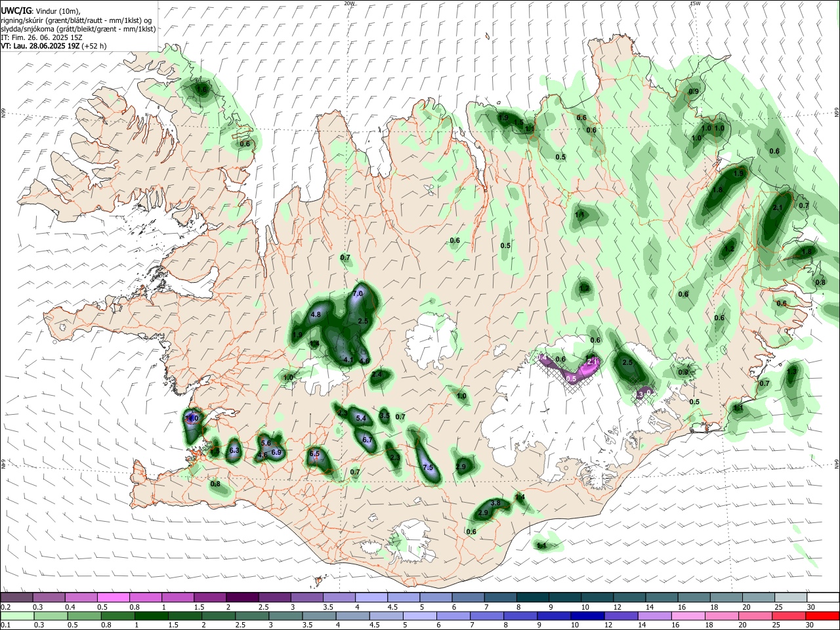Click the dark teal 8 mm snow swatch
Screen dimensions: 840x630
[x=532, y=597]
